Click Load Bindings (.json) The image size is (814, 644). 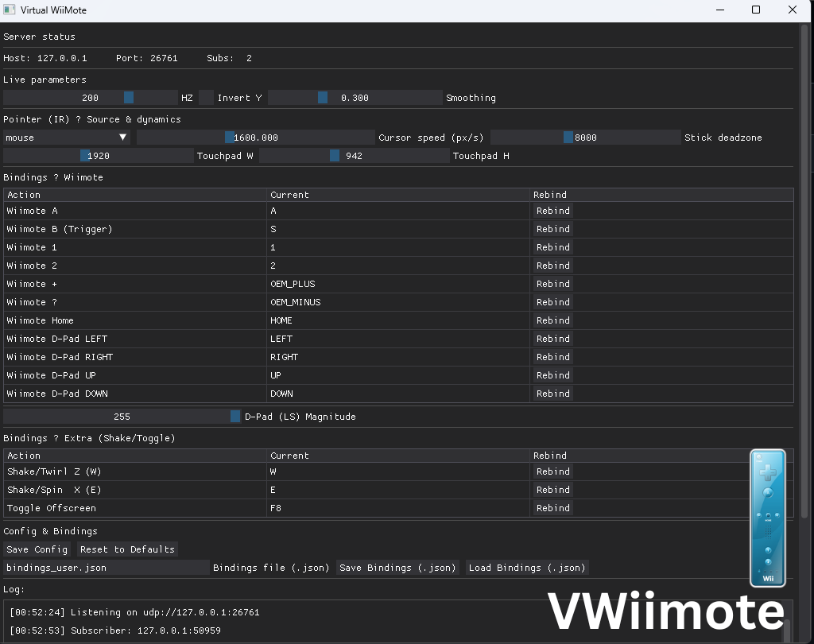point(527,568)
